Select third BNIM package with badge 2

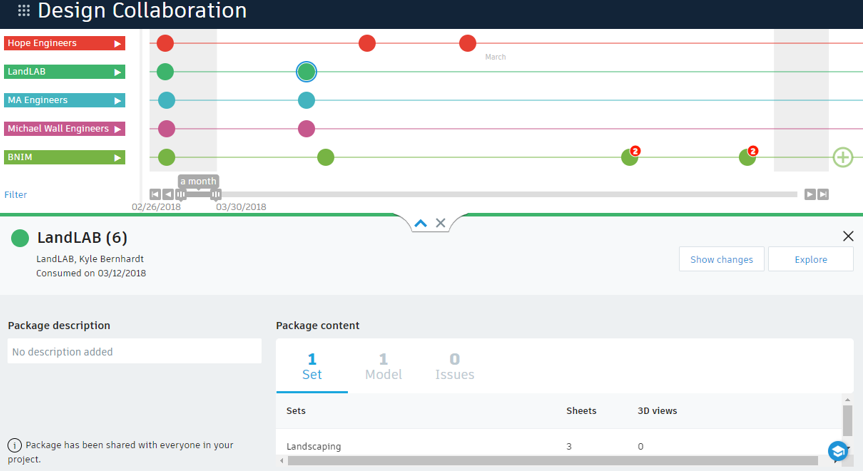coord(630,157)
